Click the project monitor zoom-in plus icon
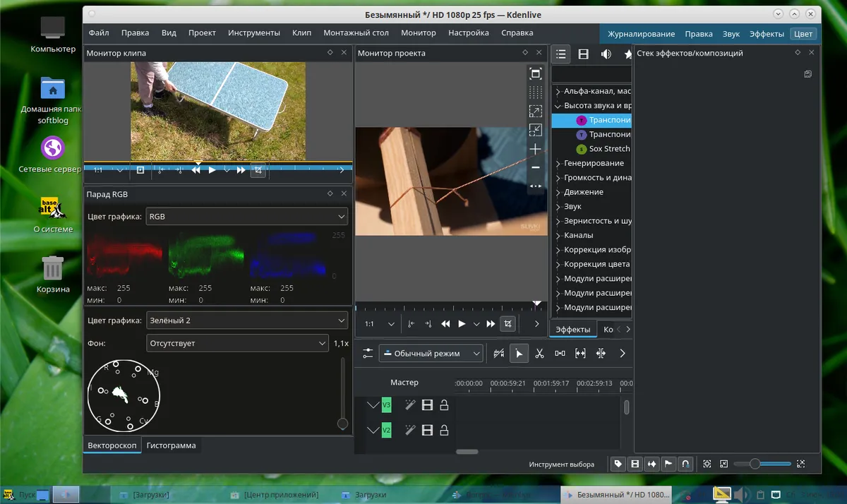The width and height of the screenshot is (847, 504). [x=535, y=149]
